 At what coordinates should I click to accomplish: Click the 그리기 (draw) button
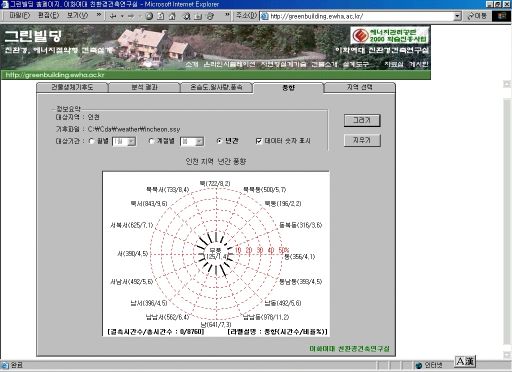pos(362,120)
